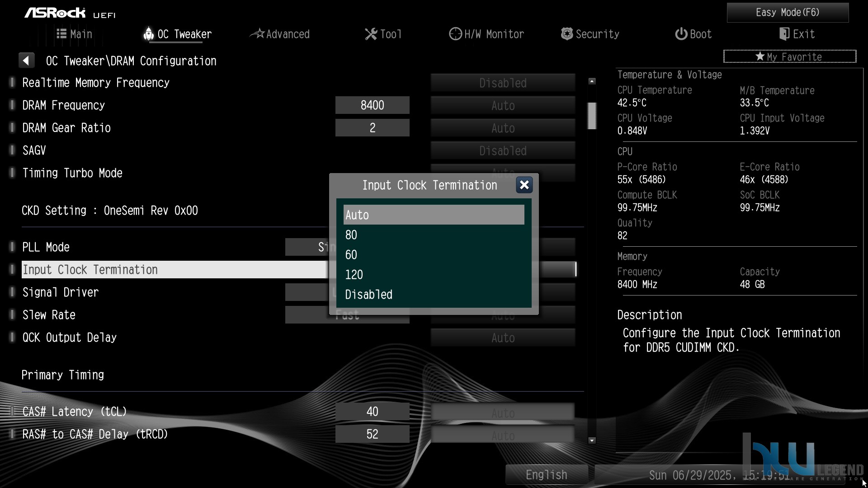Select RAS# to CAS# Delay (tRCD) row
Viewport: 868px width, 488px height.
coord(95,434)
